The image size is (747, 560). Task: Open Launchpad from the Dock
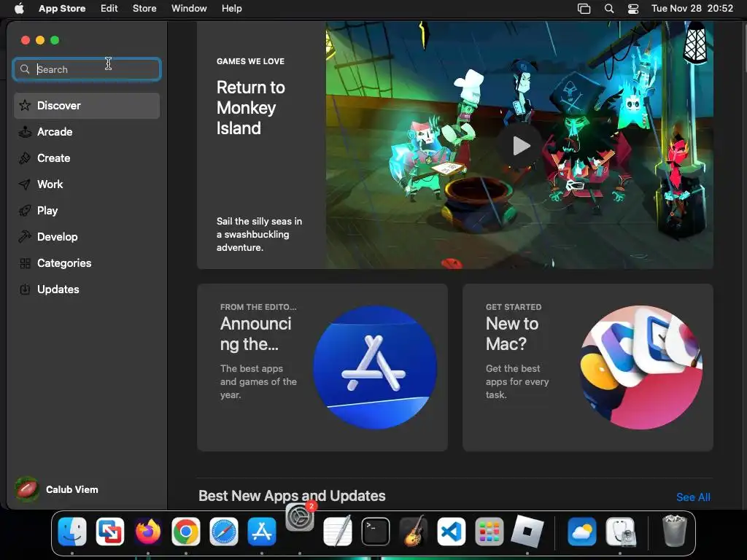489,532
